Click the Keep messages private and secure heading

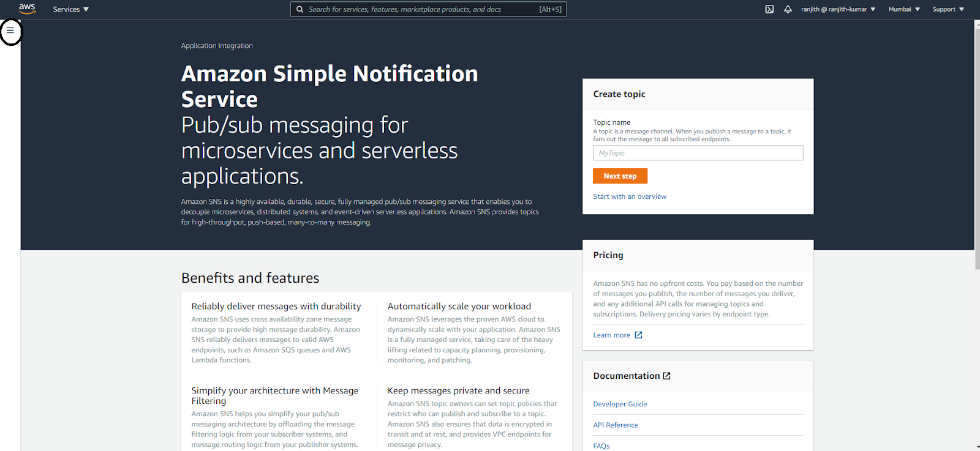459,390
